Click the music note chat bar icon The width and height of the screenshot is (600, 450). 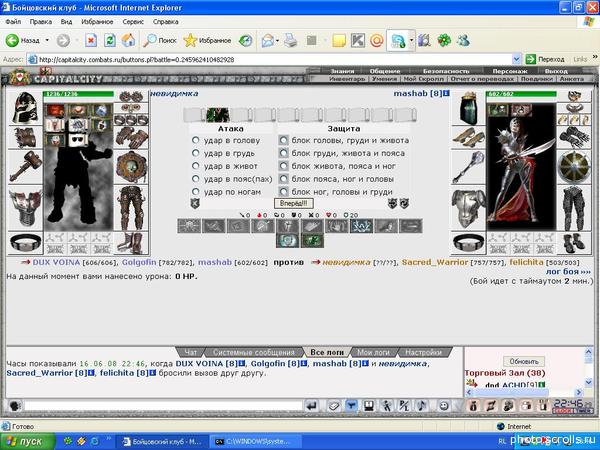tap(422, 406)
